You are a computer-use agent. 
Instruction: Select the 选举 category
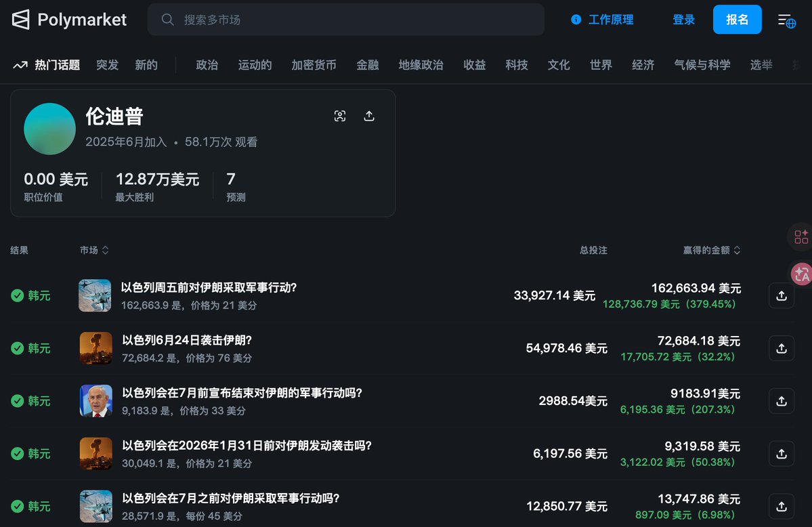[x=761, y=65]
